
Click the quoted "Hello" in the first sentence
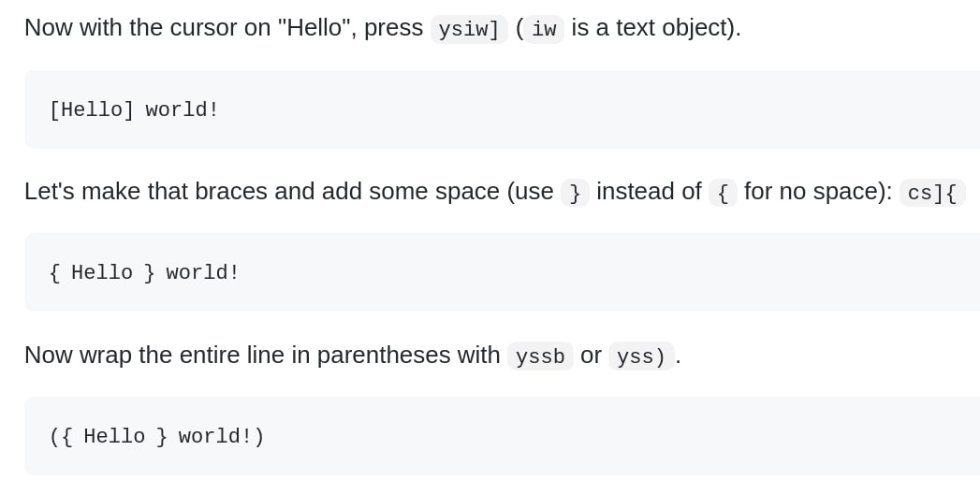coord(314,28)
